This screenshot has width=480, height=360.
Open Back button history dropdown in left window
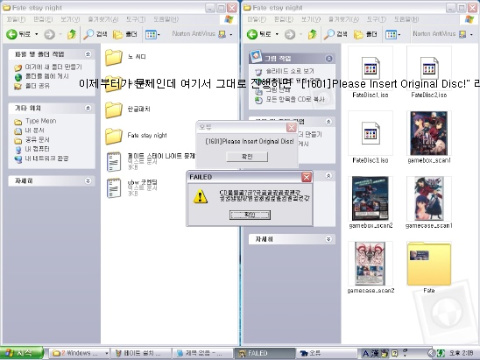pyautogui.click(x=37, y=34)
